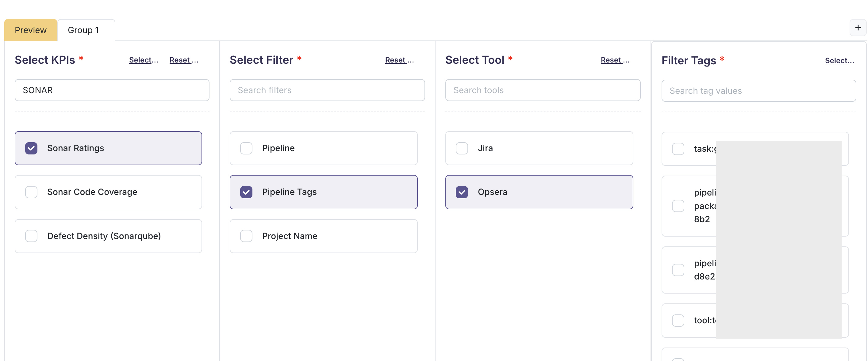The width and height of the screenshot is (868, 361).
Task: Check Defect Density (Sonarqube) option
Action: pos(31,236)
